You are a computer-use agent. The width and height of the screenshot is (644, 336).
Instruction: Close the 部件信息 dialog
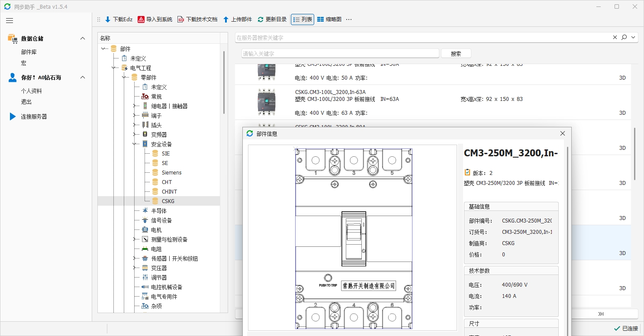[563, 134]
